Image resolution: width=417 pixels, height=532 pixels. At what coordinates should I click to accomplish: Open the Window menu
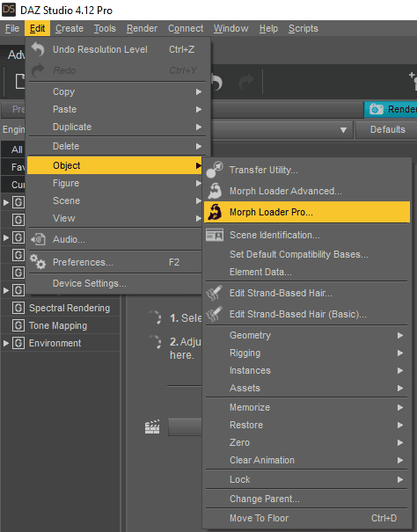tap(230, 28)
